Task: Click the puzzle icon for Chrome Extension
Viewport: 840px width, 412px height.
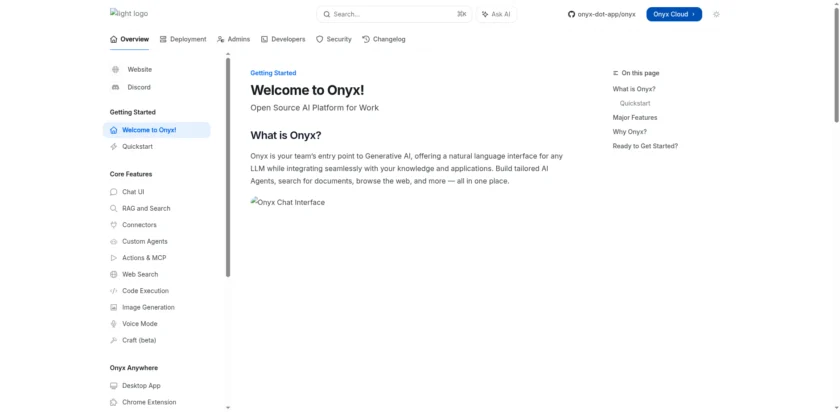Action: 113,402
